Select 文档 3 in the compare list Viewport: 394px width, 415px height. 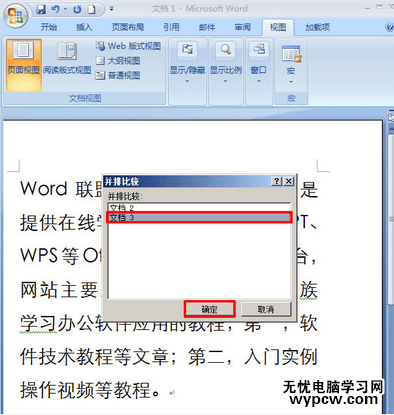(x=199, y=217)
